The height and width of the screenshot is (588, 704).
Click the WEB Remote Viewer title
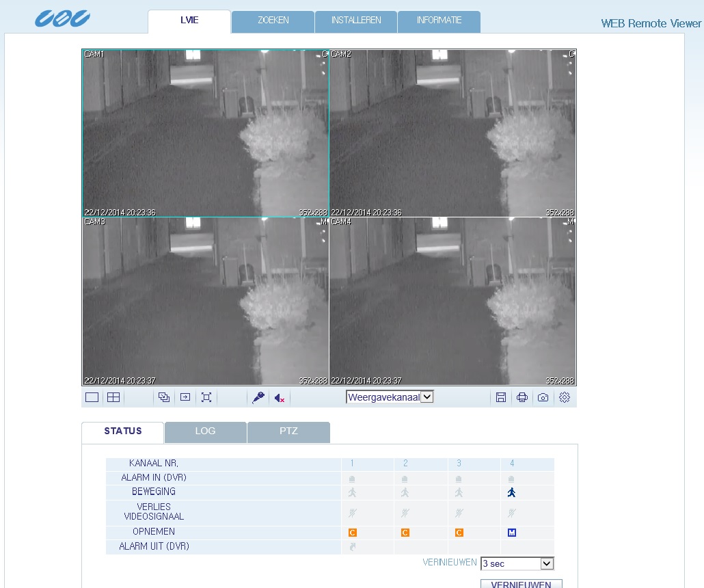click(651, 24)
